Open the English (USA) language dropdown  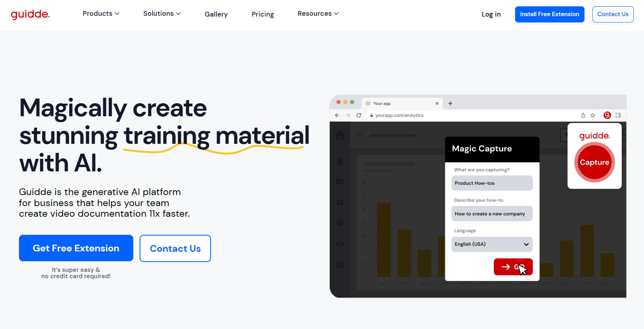(x=492, y=244)
